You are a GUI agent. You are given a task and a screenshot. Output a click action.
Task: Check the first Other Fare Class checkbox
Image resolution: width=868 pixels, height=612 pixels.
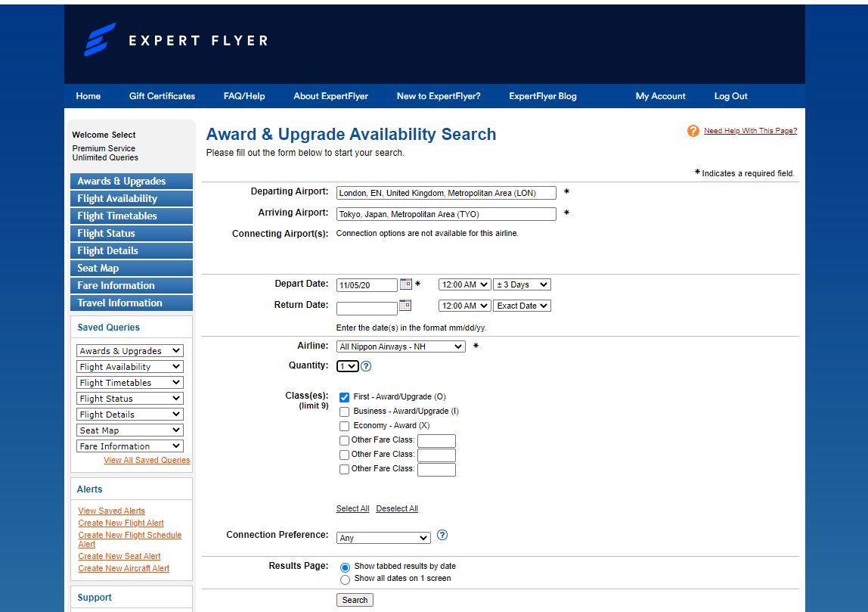pos(344,440)
